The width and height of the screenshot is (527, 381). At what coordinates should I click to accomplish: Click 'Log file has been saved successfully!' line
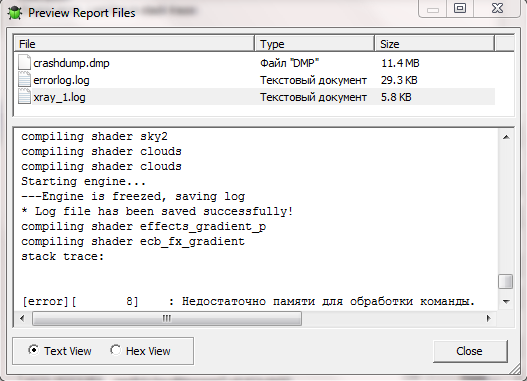click(157, 211)
